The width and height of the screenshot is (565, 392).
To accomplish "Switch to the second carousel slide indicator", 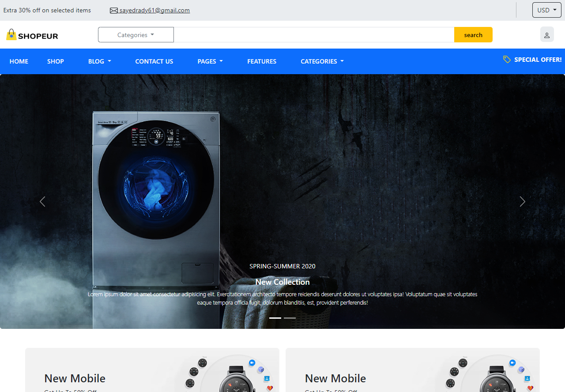I will click(290, 318).
